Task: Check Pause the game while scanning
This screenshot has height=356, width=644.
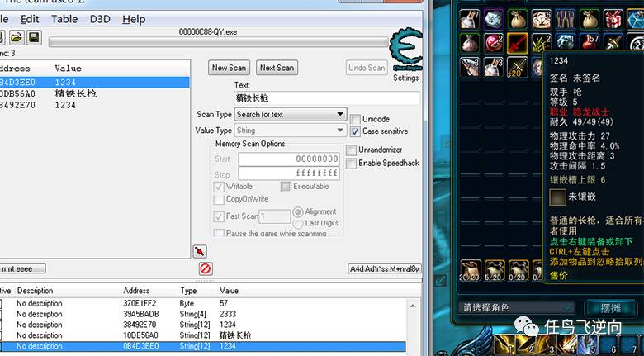Action: point(219,233)
